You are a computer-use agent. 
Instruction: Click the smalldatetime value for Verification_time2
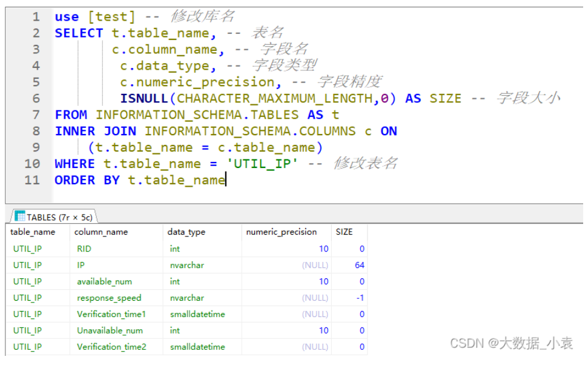pos(199,347)
